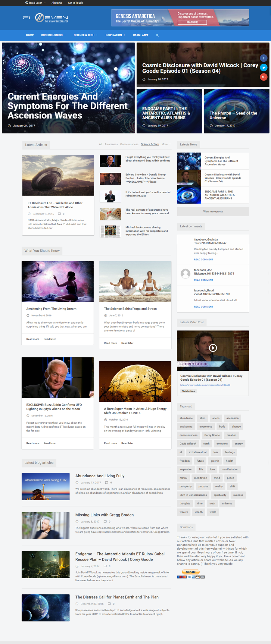Click Read More on Genesis Antarctica banner
The image size is (271, 644).
click(x=192, y=22)
